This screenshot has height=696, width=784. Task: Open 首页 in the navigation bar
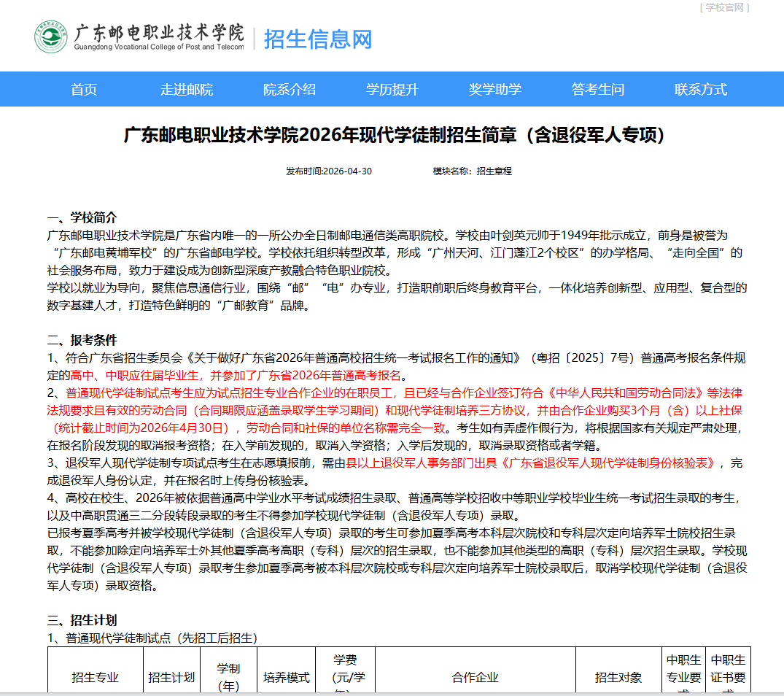tap(84, 90)
